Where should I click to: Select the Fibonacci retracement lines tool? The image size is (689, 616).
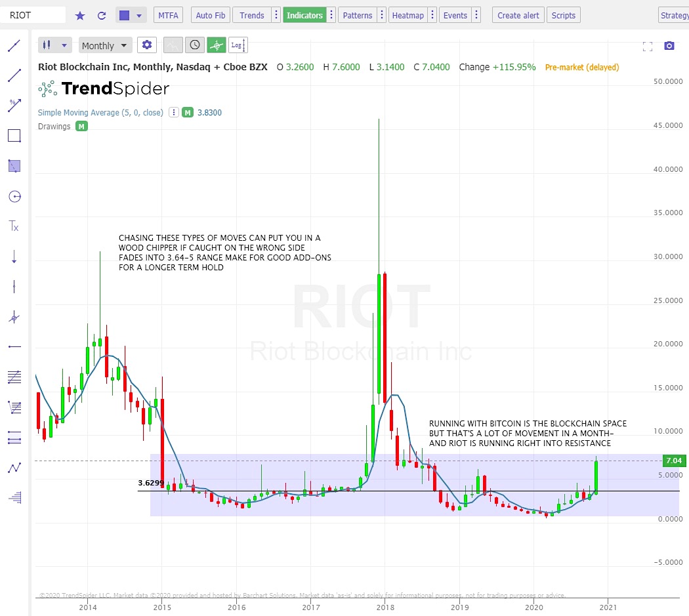pyautogui.click(x=14, y=377)
